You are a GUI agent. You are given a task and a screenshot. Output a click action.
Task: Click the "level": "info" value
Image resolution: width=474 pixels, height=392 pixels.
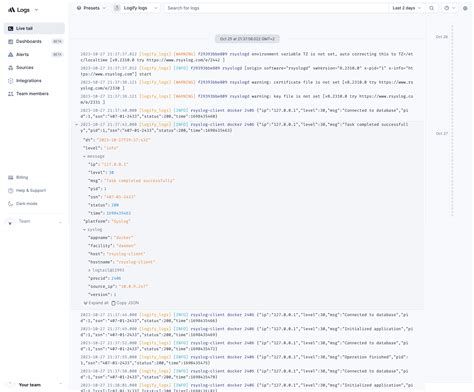click(112, 148)
